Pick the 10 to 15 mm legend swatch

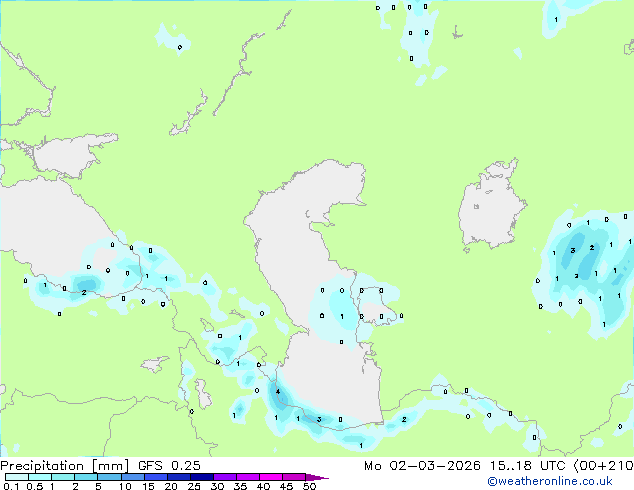pos(132,477)
